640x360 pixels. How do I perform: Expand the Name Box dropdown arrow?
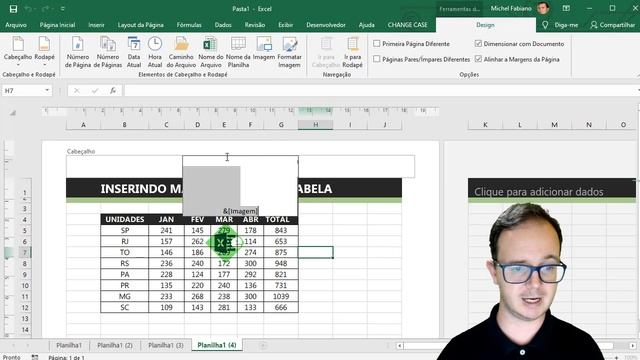pyautogui.click(x=47, y=90)
